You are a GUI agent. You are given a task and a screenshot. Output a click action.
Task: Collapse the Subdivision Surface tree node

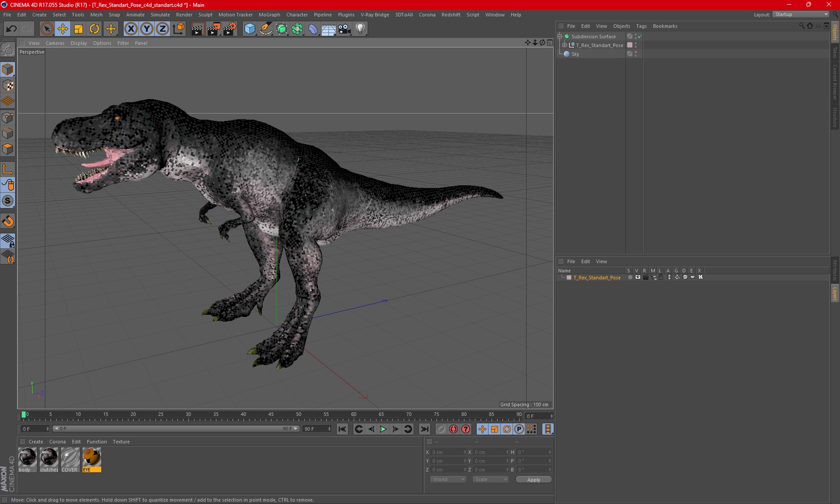pos(560,36)
